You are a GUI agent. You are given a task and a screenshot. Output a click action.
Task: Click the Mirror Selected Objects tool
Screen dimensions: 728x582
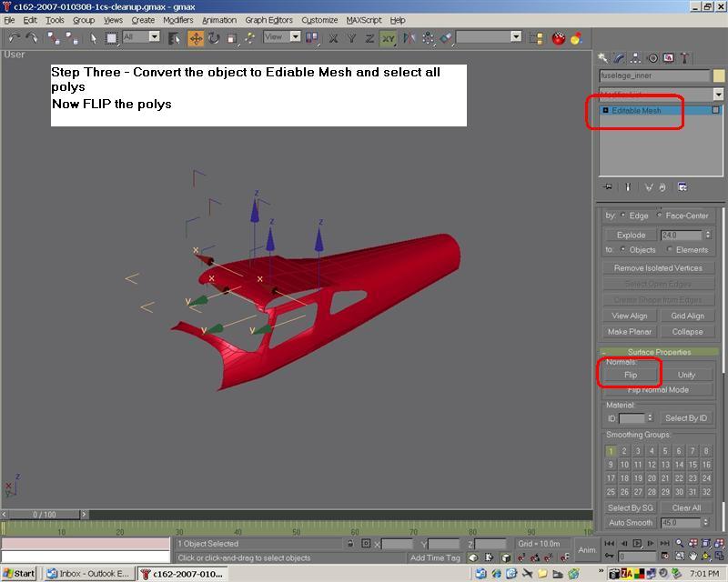pyautogui.click(x=409, y=38)
